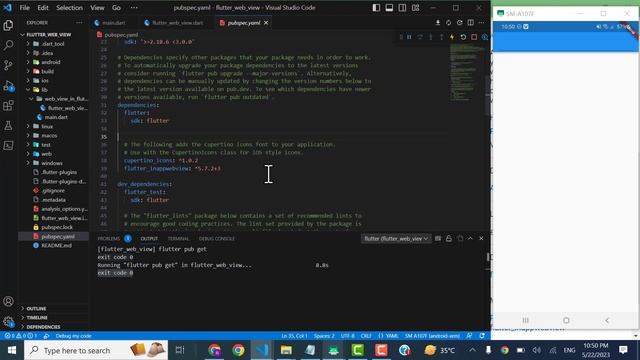Trigger Flutter hot reload lightning icon
Viewport: 640px width, 360px height.
[452, 37]
